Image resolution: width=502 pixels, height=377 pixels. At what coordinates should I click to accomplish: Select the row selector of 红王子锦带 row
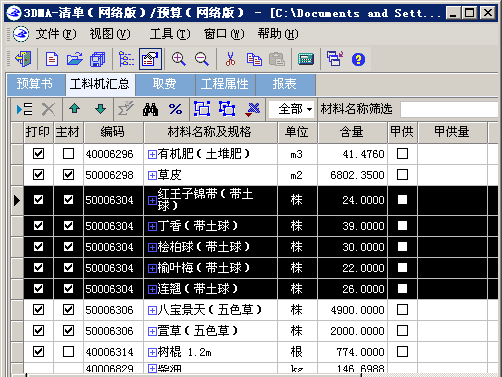[17, 200]
